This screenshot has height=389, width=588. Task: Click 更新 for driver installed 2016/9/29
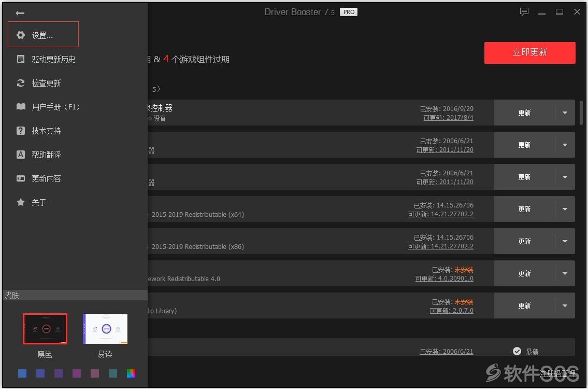click(x=524, y=113)
